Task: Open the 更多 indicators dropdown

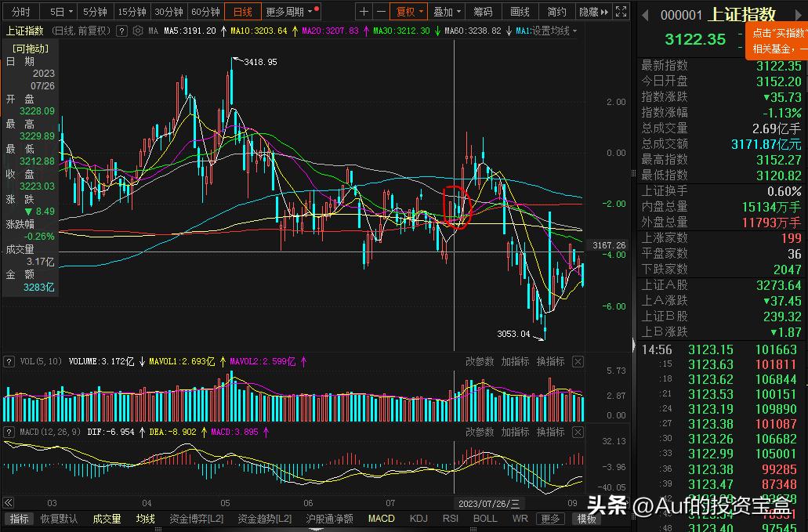Action: pos(550,519)
